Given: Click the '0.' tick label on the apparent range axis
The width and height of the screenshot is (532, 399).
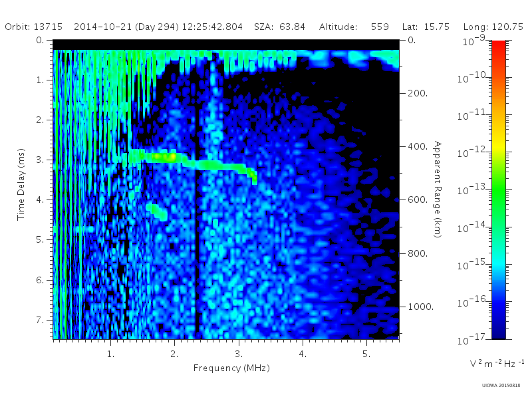Looking at the screenshot, I should 412,40.
